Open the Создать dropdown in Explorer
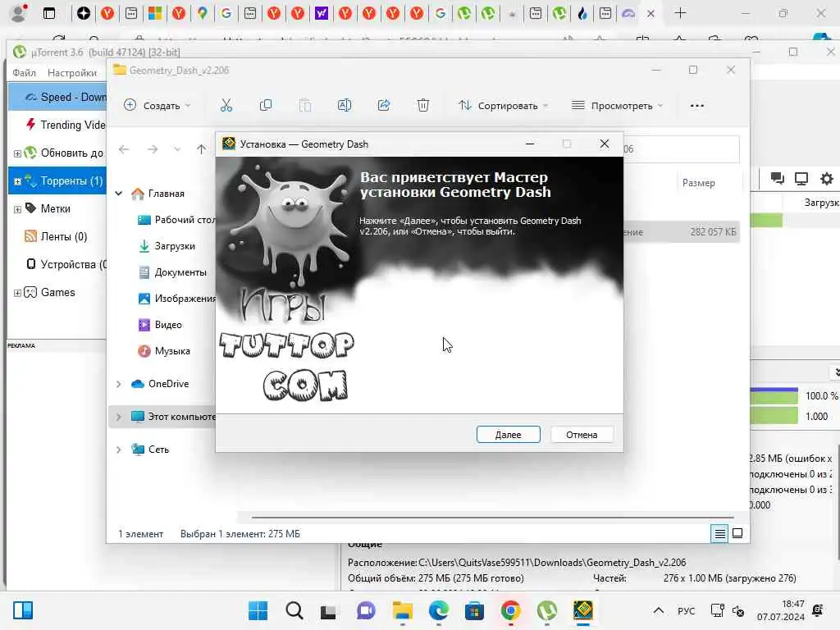840x630 pixels. [x=157, y=106]
